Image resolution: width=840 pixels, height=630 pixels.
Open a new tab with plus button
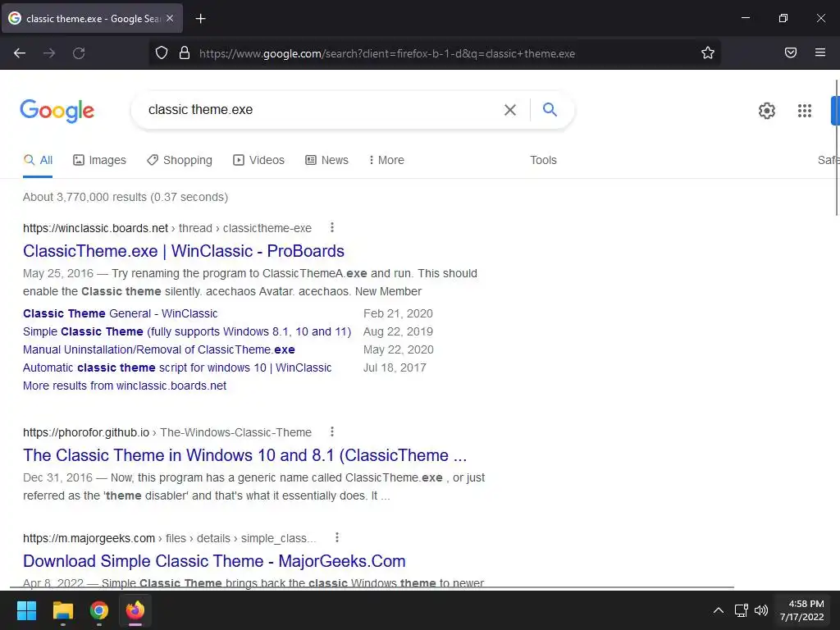pyautogui.click(x=200, y=19)
